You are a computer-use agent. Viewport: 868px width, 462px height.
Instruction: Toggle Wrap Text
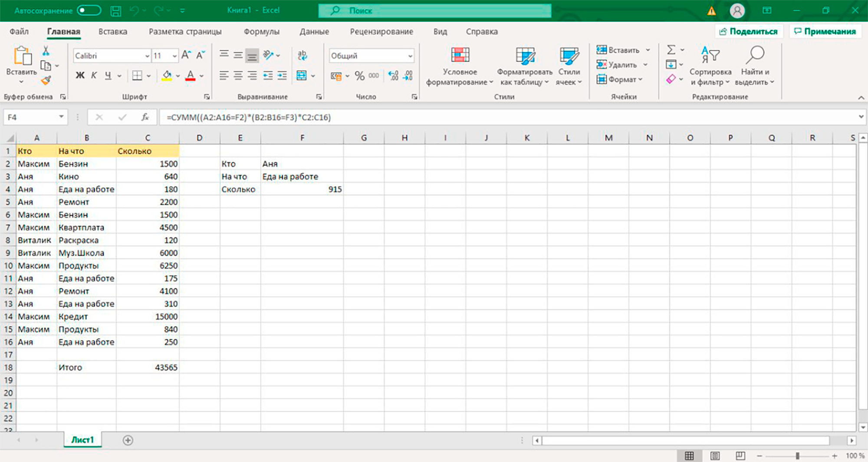pos(302,55)
